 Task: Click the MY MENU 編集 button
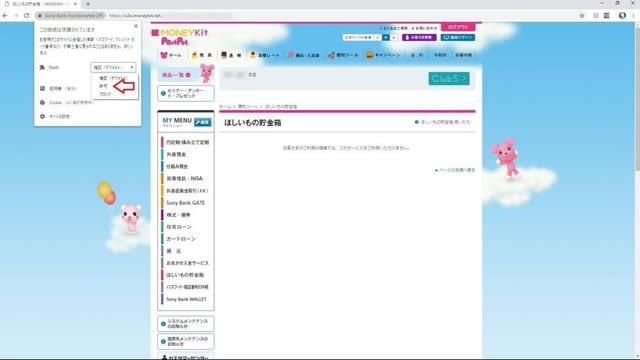202,122
